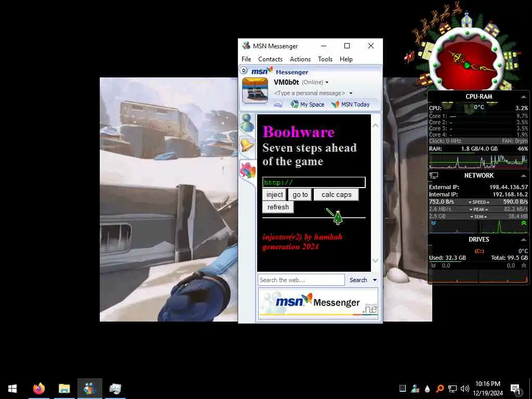Click the scroll up arrow in Boohware panel
The height and width of the screenshot is (399, 532).
tap(375, 126)
